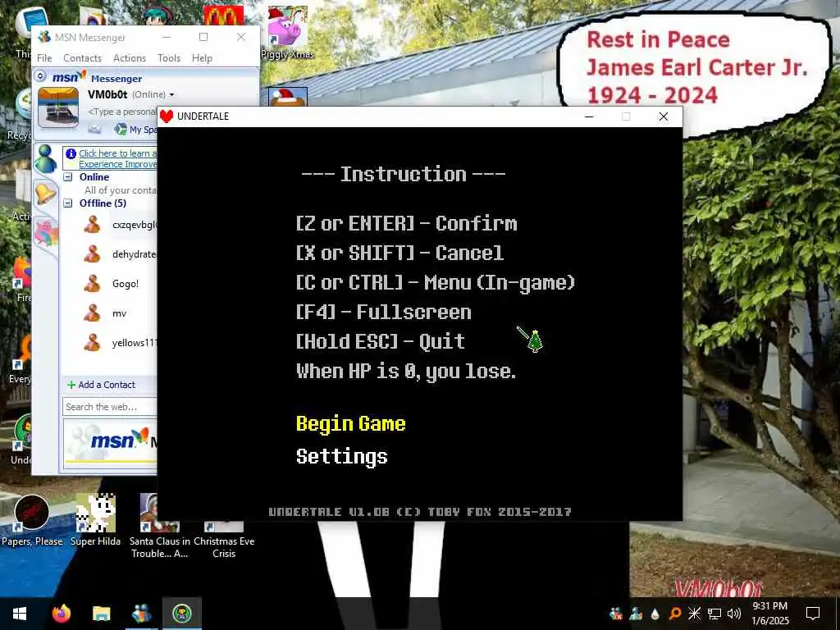Click the blue info icon in Messenger
Viewport: 840px width, 630px height.
[71, 153]
